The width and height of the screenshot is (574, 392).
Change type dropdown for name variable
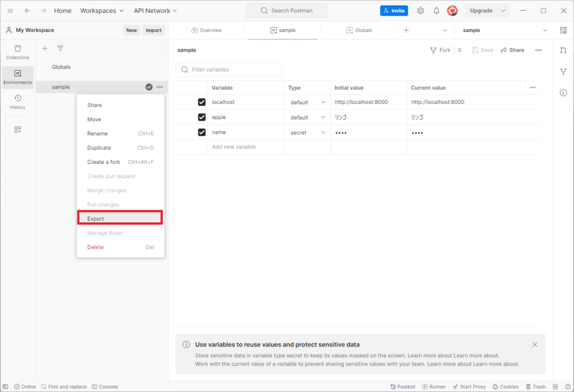(x=308, y=132)
